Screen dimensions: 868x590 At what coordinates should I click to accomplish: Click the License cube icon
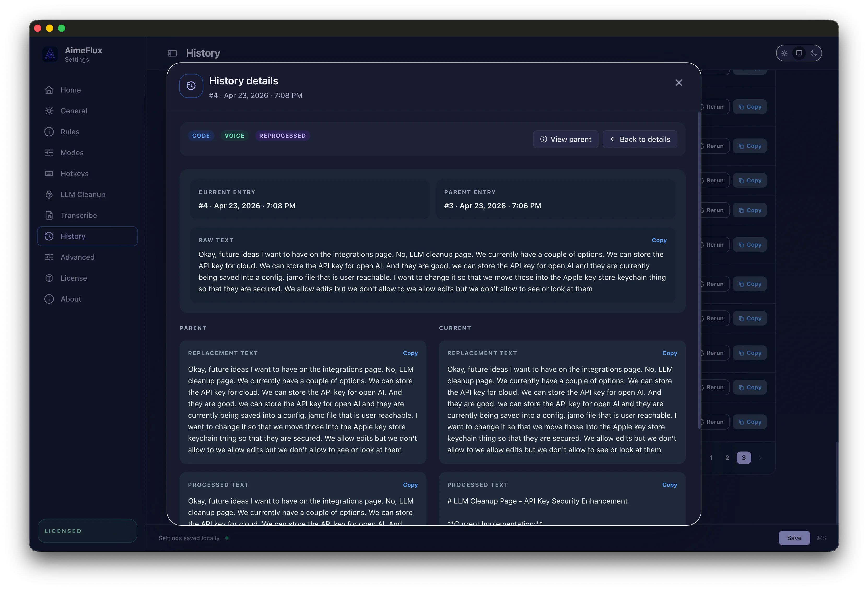(49, 278)
